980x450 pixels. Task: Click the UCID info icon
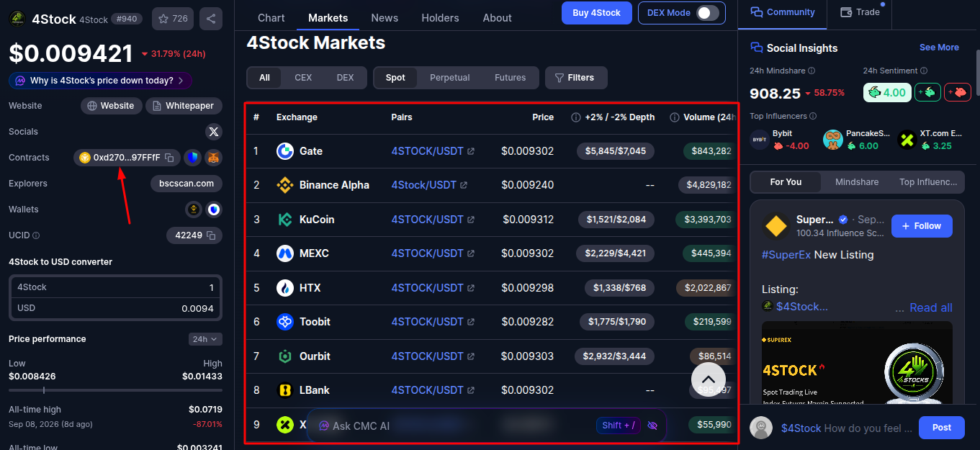[x=36, y=235]
